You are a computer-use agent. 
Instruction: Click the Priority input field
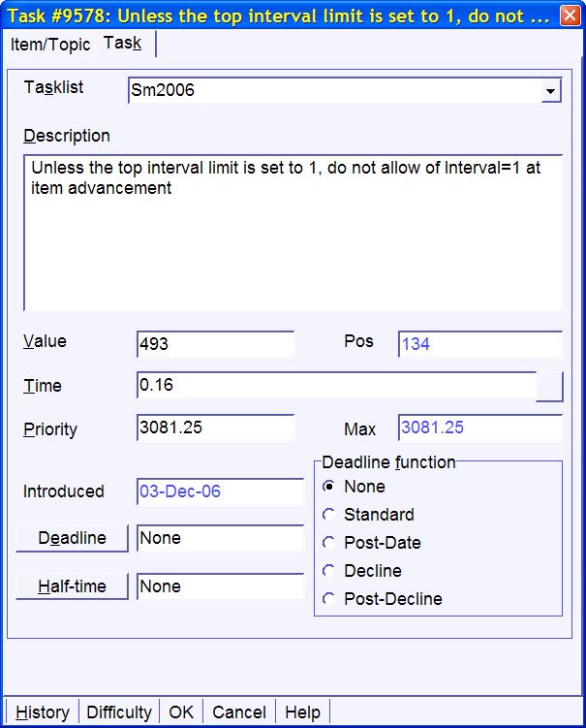pos(215,427)
